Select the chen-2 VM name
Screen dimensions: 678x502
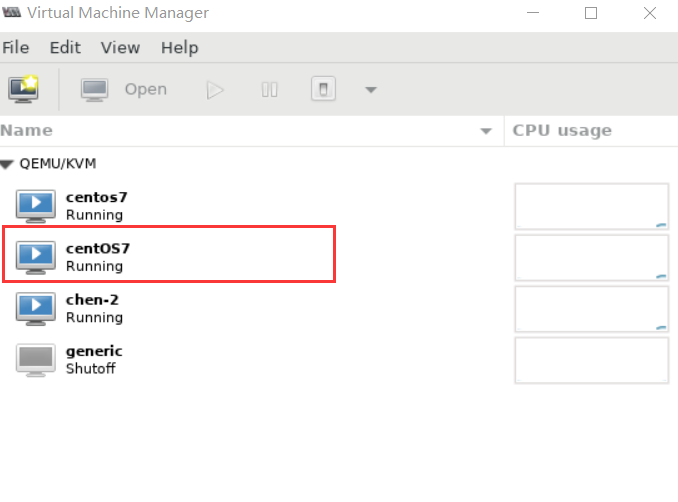pos(92,300)
